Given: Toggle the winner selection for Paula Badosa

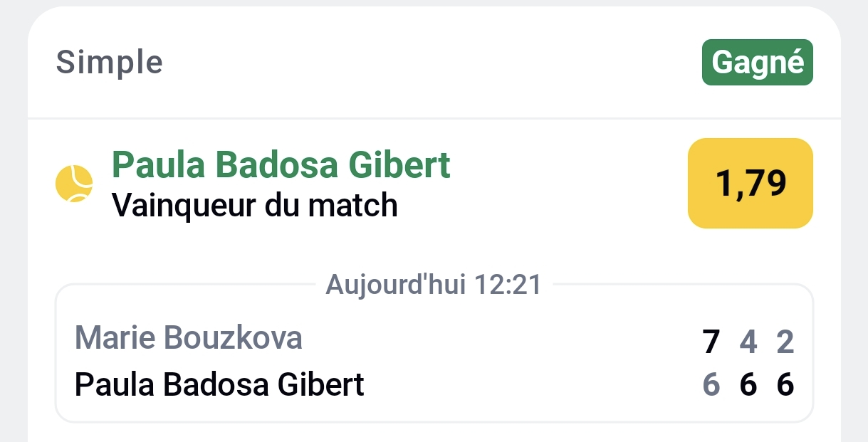Looking at the screenshot, I should [280, 164].
